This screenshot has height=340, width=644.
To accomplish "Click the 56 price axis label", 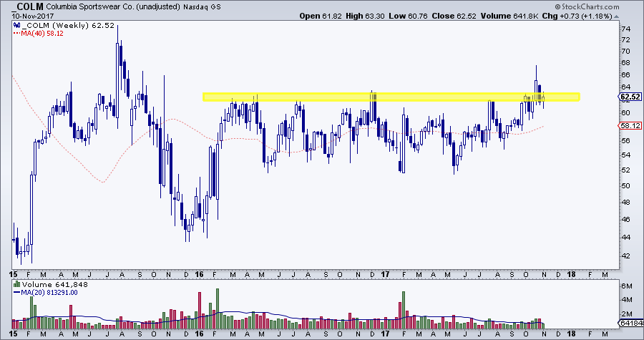I will tap(626, 140).
